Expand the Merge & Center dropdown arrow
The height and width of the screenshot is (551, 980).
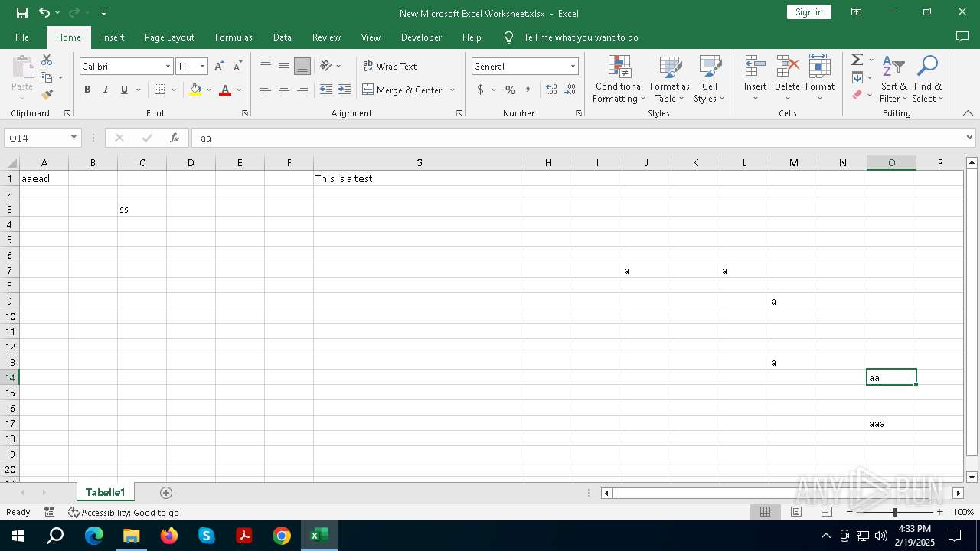452,90
